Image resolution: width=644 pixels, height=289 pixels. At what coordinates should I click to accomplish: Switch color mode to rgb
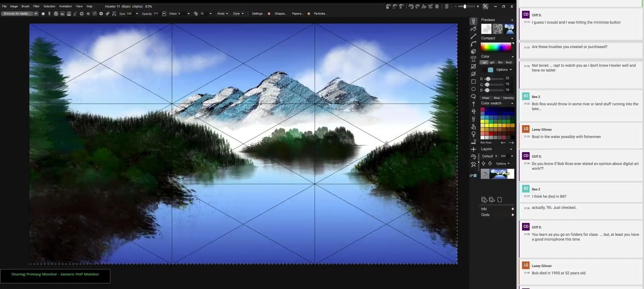pos(484,62)
